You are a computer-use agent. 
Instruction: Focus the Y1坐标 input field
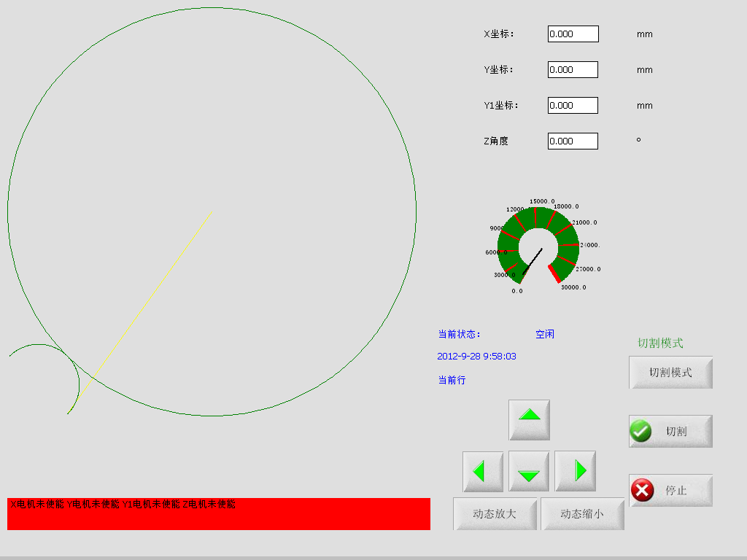click(x=573, y=106)
